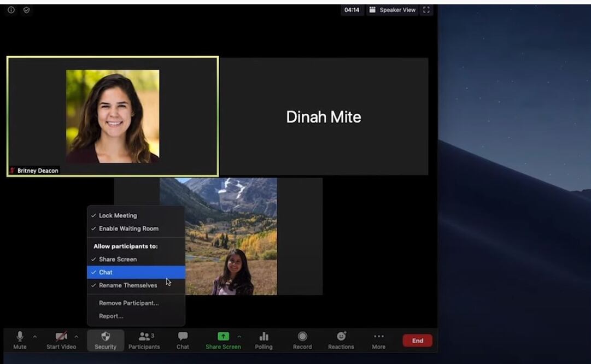
Task: Start recording with the Record icon
Action: (x=302, y=337)
